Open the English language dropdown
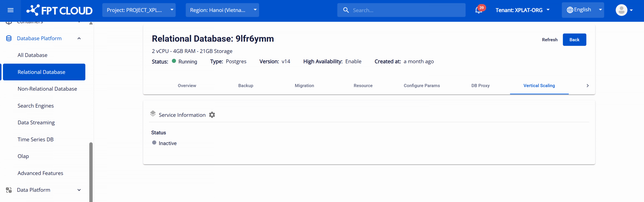Screen dimensions: 644x202 click(x=583, y=10)
